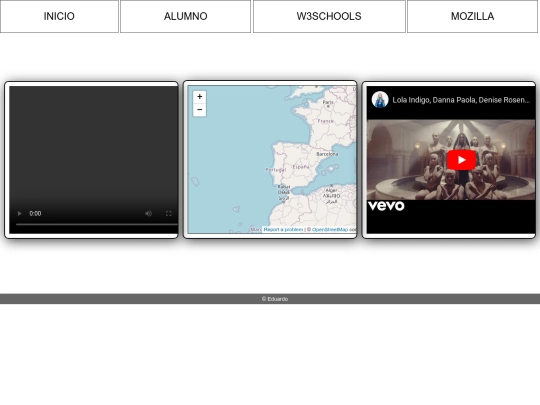Viewport: 540px width, 405px height.
Task: Click the Paris label on map
Action: (x=328, y=102)
